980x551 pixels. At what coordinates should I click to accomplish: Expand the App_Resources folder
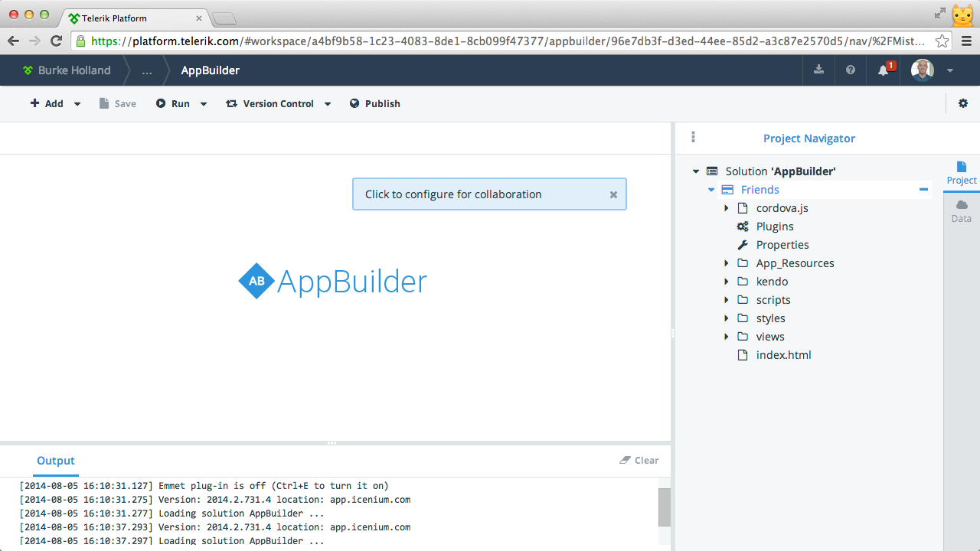click(727, 263)
